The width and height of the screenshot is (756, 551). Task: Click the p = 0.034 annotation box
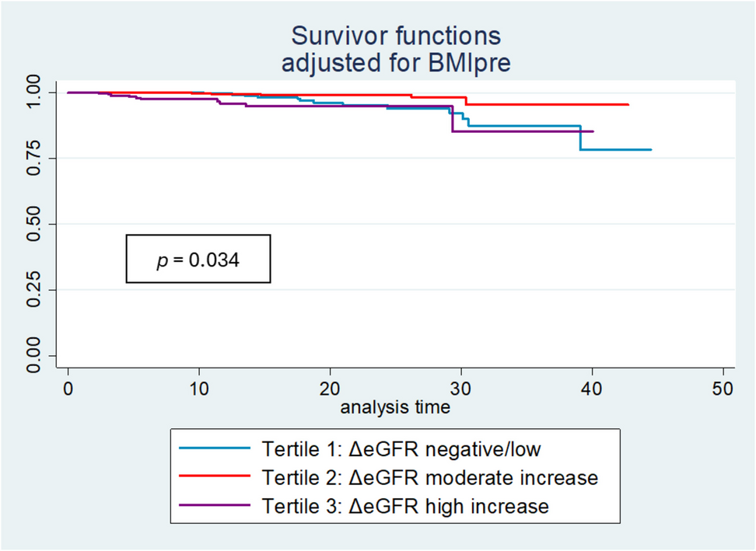point(198,259)
